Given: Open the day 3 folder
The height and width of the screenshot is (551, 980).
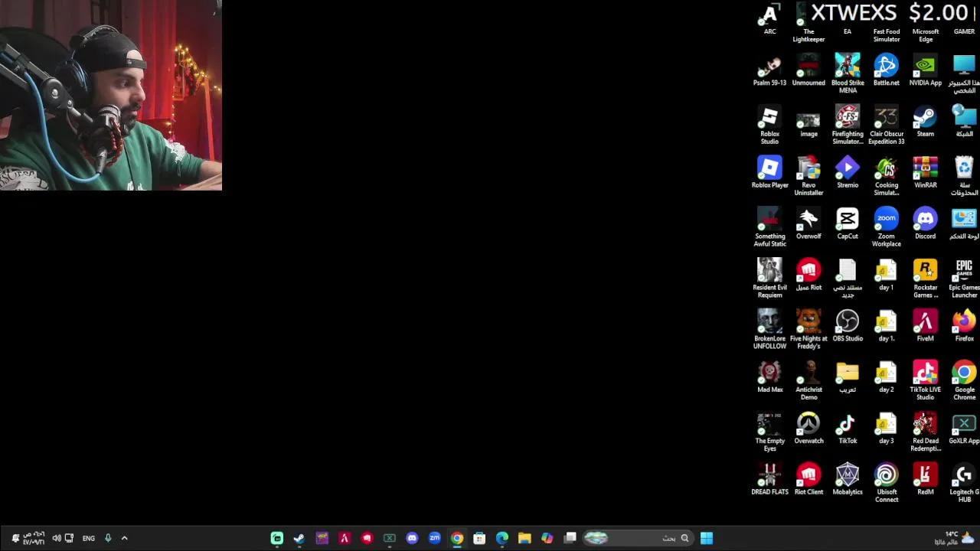Looking at the screenshot, I should (887, 429).
